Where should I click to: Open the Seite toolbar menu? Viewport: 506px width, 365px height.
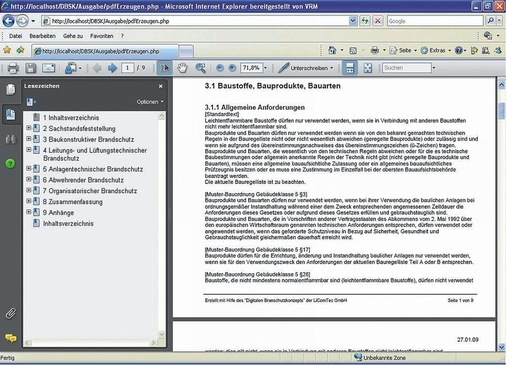coord(403,50)
